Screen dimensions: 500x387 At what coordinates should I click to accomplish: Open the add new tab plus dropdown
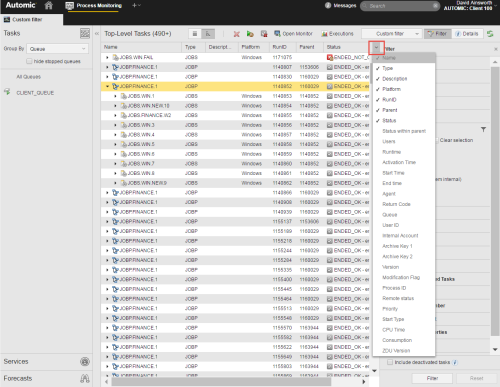point(136,5)
